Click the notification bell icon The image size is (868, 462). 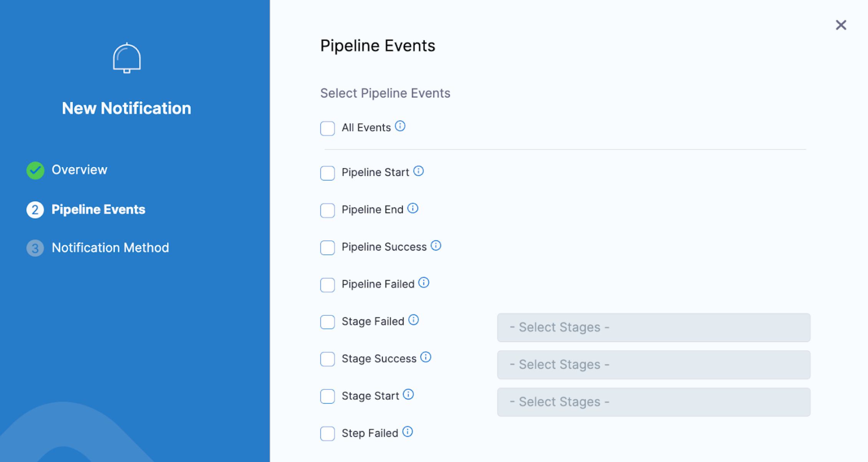point(127,58)
